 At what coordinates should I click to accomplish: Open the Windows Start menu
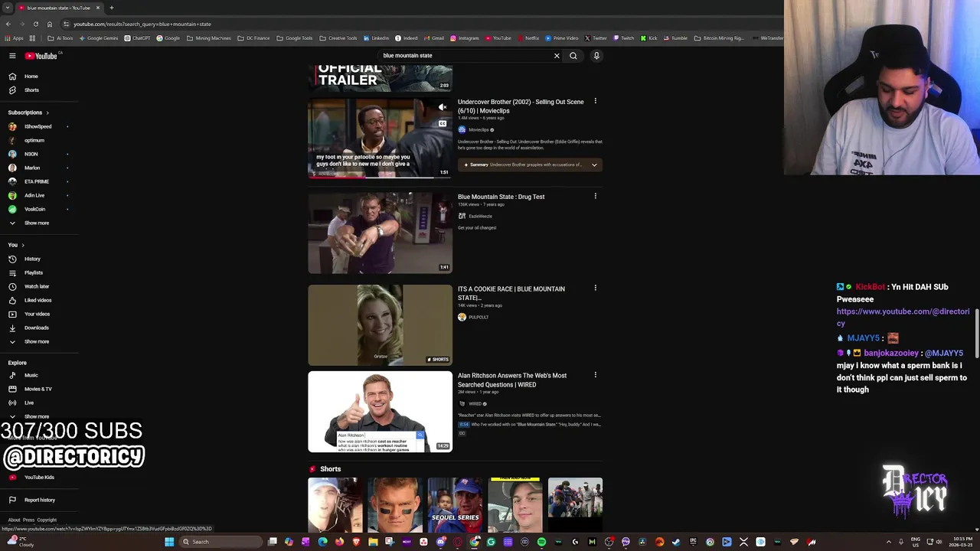169,542
